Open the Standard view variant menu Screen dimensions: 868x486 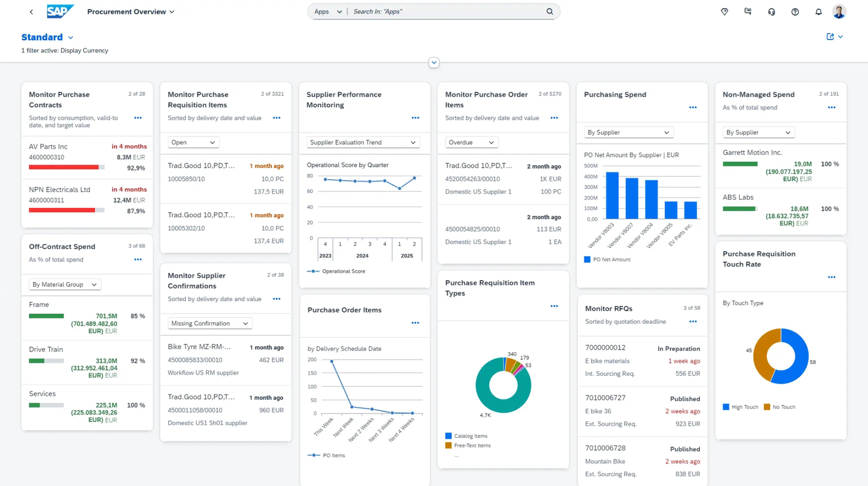[x=47, y=37]
